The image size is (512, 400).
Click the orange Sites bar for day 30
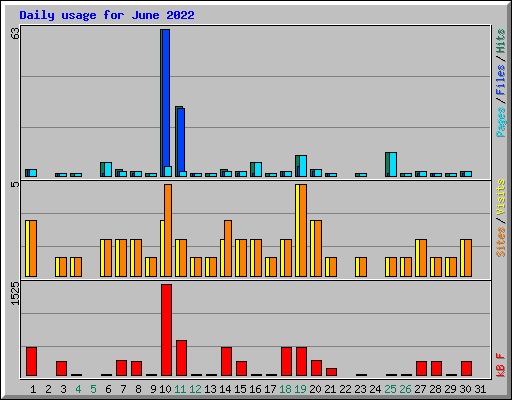pyautogui.click(x=468, y=258)
